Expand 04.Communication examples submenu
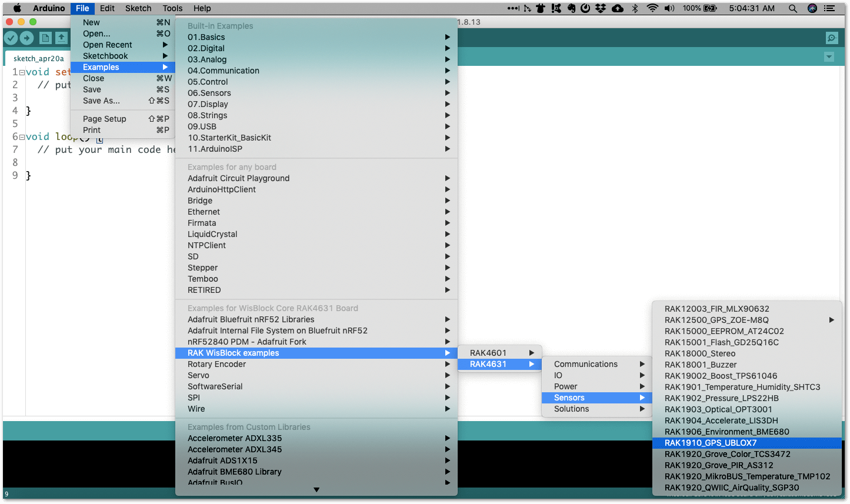This screenshot has width=850, height=504. [x=316, y=71]
